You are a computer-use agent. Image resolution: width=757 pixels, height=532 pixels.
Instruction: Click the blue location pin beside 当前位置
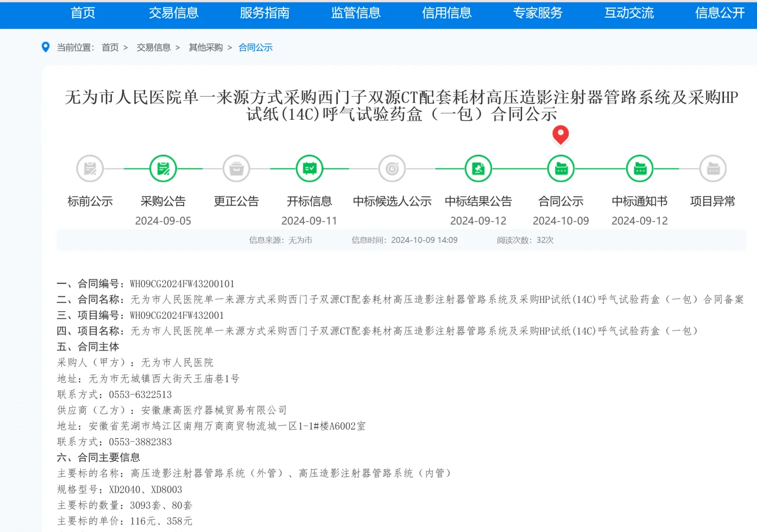tap(46, 47)
